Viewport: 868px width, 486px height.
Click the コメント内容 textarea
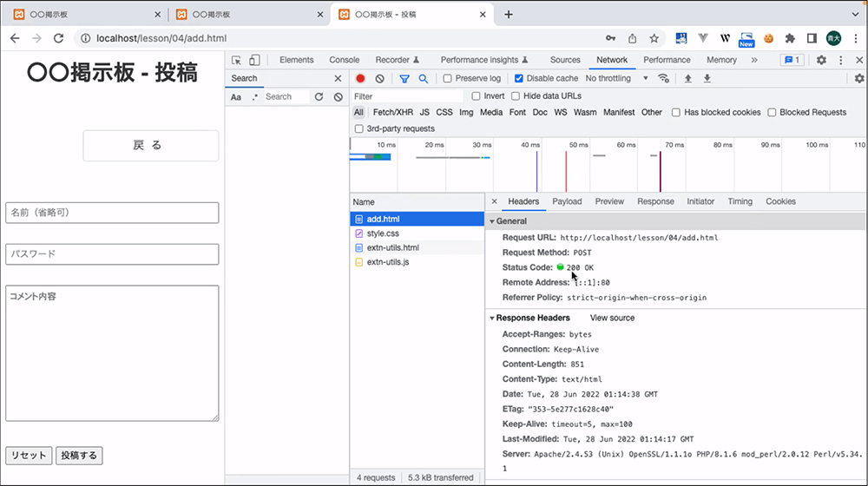112,353
